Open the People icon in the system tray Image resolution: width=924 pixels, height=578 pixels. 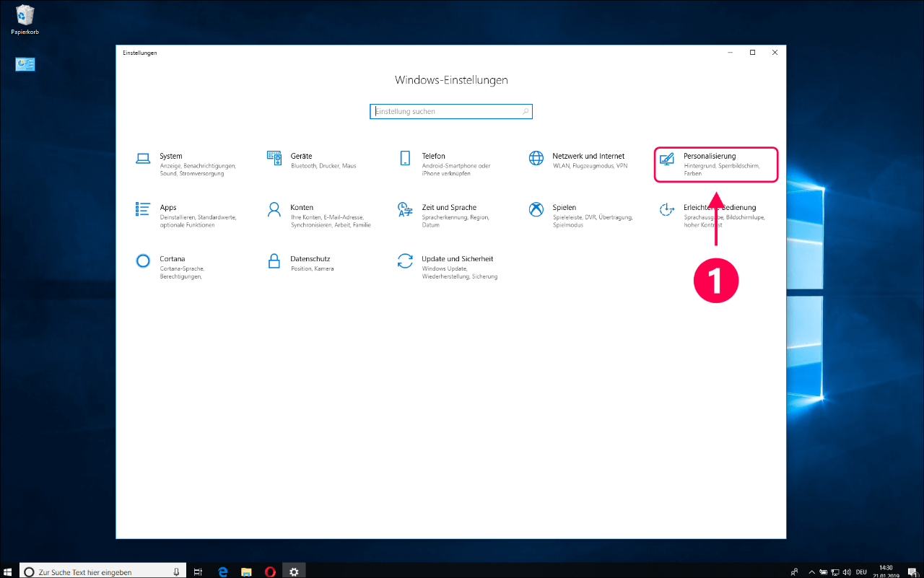coord(794,572)
